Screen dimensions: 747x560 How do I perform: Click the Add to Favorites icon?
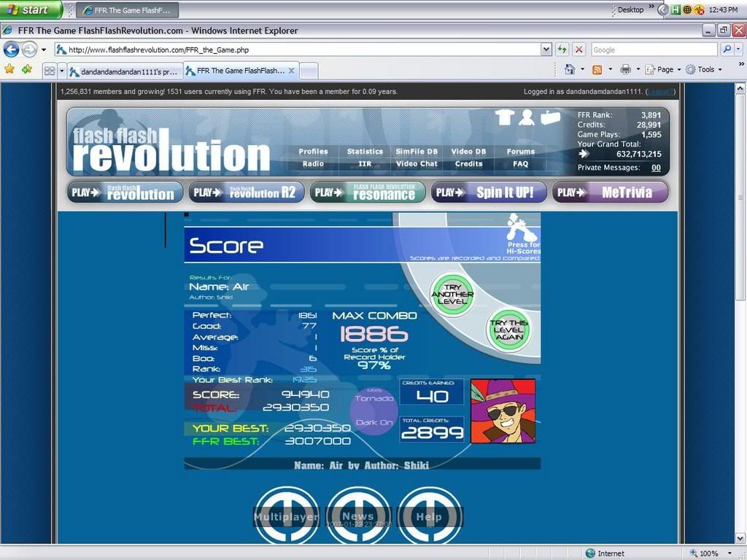(27, 69)
